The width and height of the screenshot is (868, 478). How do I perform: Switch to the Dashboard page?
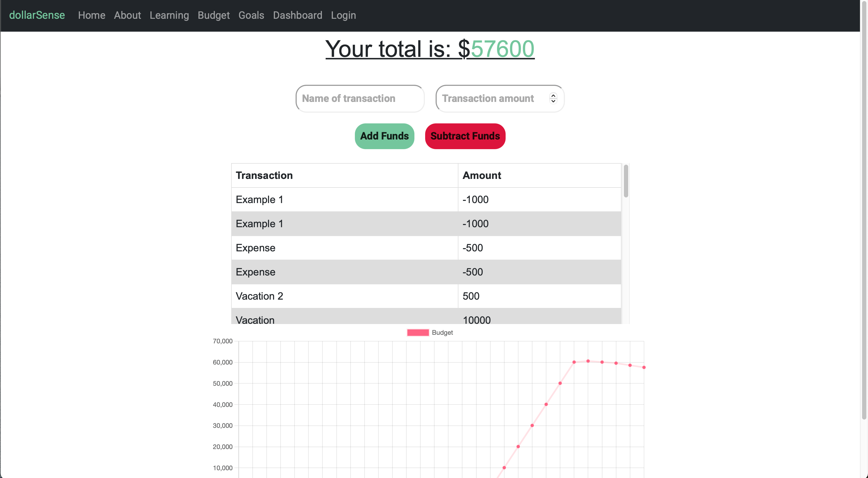tap(297, 15)
